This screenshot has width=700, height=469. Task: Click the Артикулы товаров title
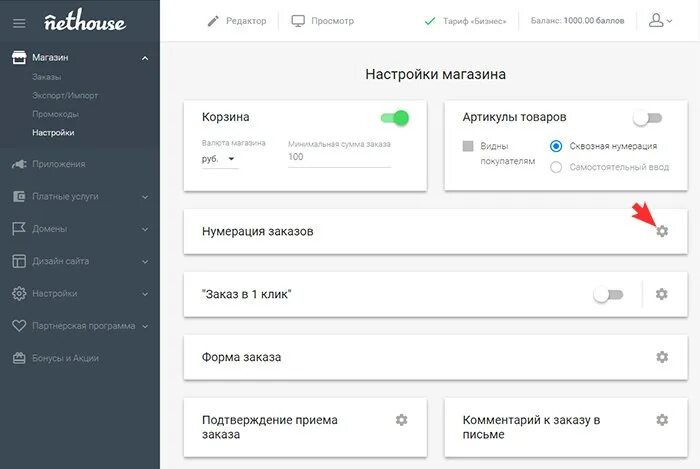514,117
